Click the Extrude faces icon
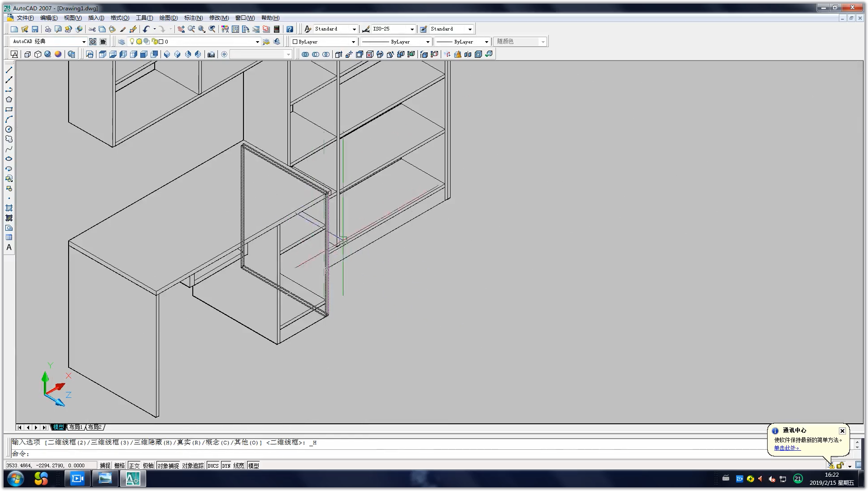The width and height of the screenshot is (868, 491). point(339,54)
